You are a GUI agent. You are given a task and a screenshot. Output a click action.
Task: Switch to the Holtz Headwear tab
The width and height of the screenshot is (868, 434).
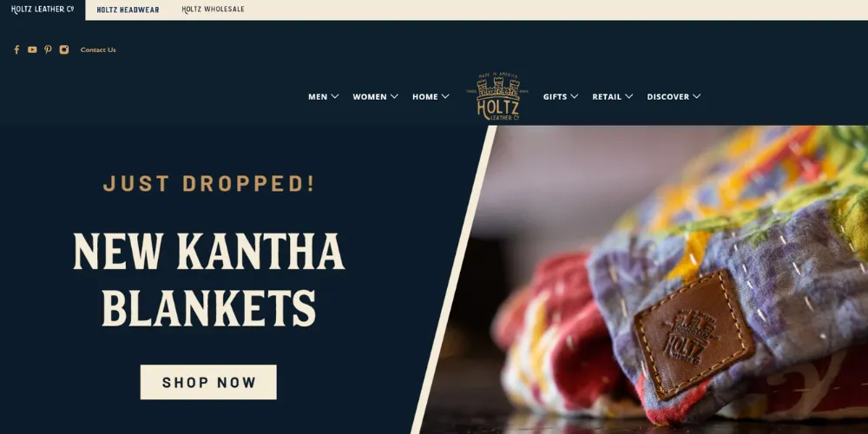click(128, 10)
